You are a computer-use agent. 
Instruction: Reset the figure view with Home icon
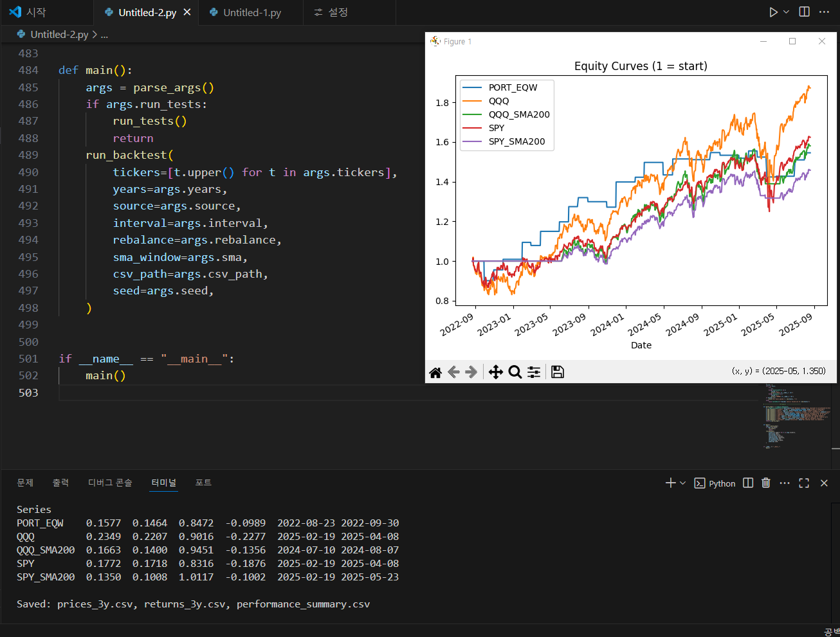[x=435, y=372]
